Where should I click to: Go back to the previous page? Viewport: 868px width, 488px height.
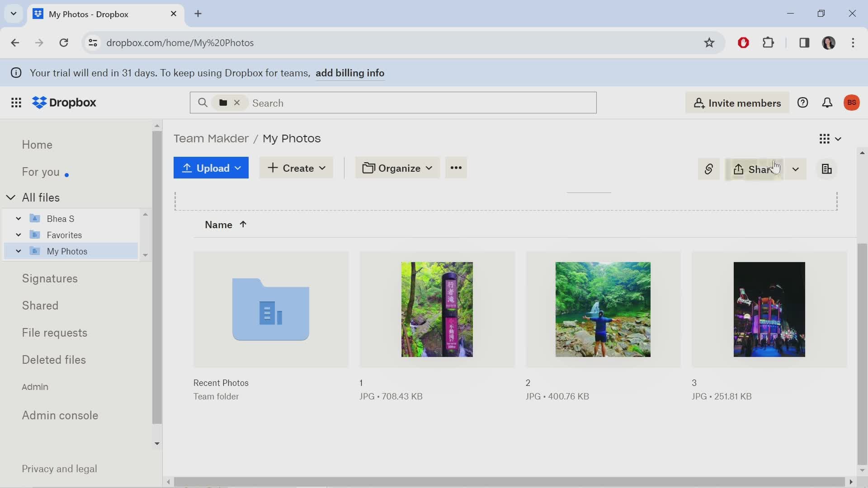[x=15, y=43]
